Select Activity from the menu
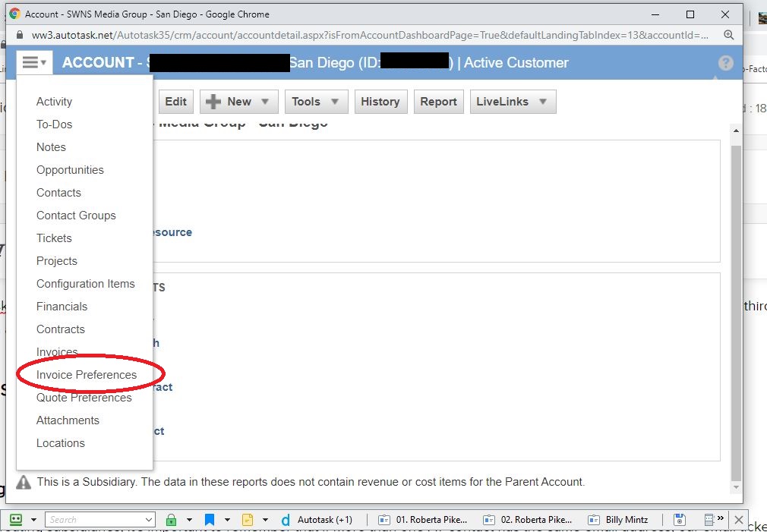Viewport: 767px width, 532px height. click(54, 102)
